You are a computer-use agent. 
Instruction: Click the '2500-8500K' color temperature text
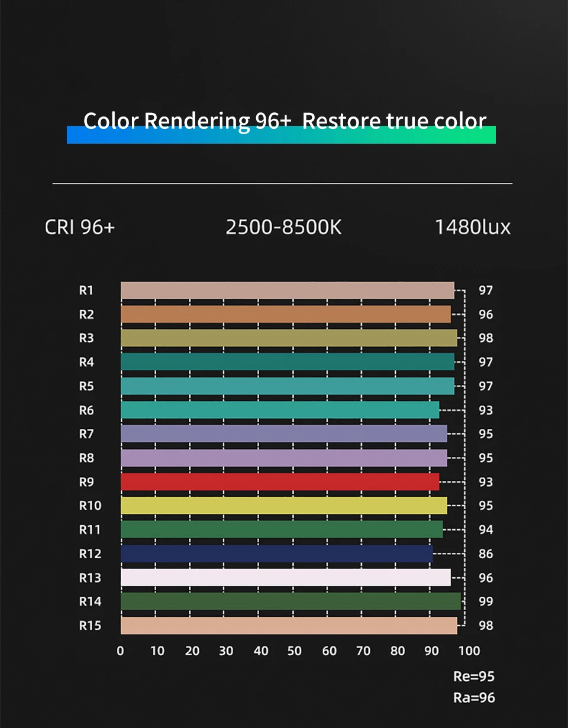(284, 227)
